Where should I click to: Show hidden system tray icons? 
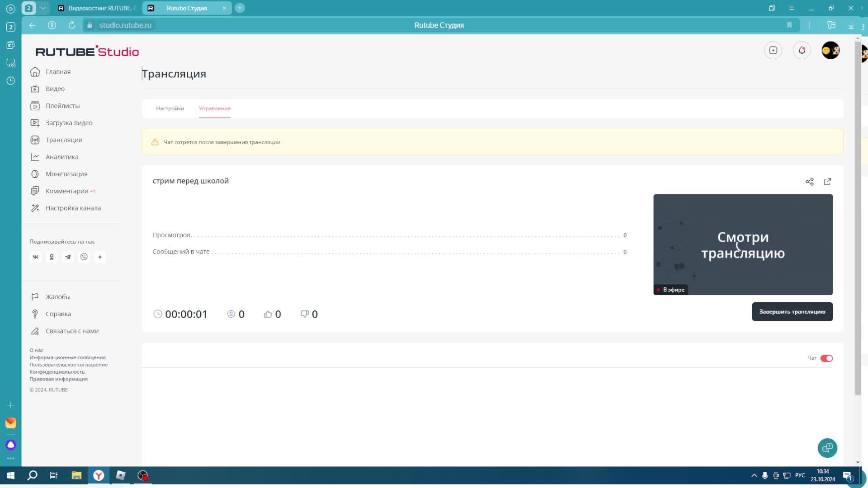coord(754,475)
